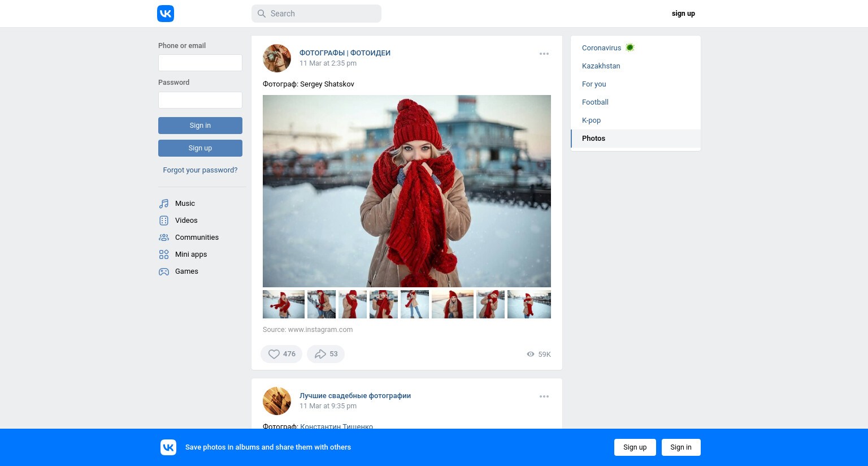Open the Mini apps section label

191,254
